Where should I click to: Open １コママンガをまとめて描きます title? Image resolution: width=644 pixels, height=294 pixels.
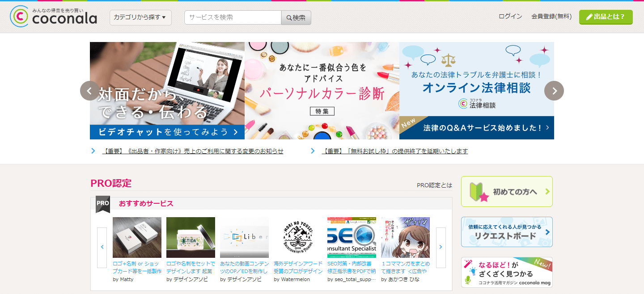click(405, 267)
